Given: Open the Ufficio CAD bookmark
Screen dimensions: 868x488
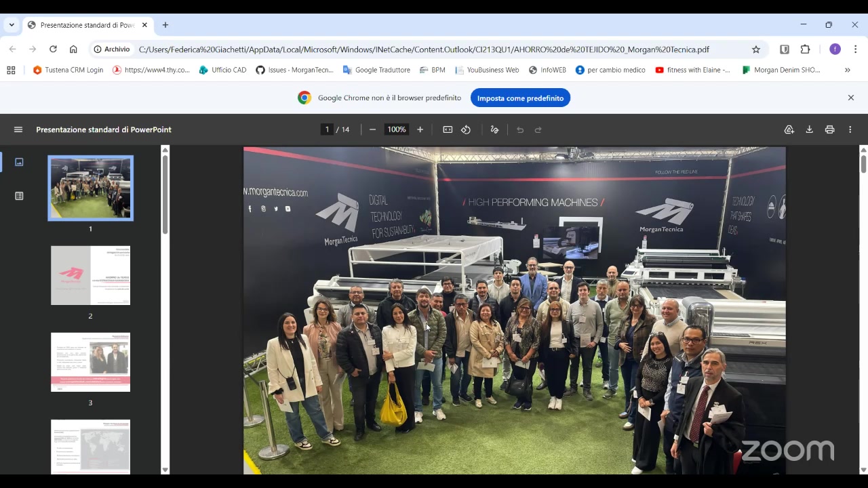Looking at the screenshot, I should coord(223,70).
